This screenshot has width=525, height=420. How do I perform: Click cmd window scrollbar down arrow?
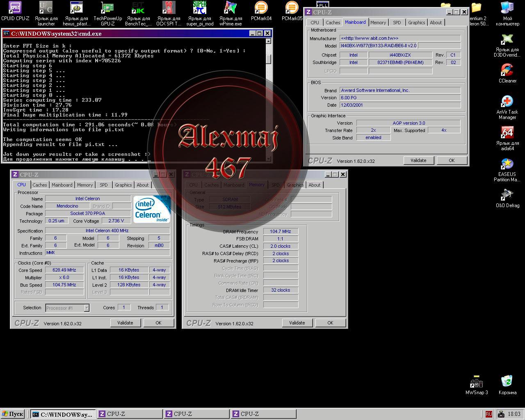click(x=269, y=158)
